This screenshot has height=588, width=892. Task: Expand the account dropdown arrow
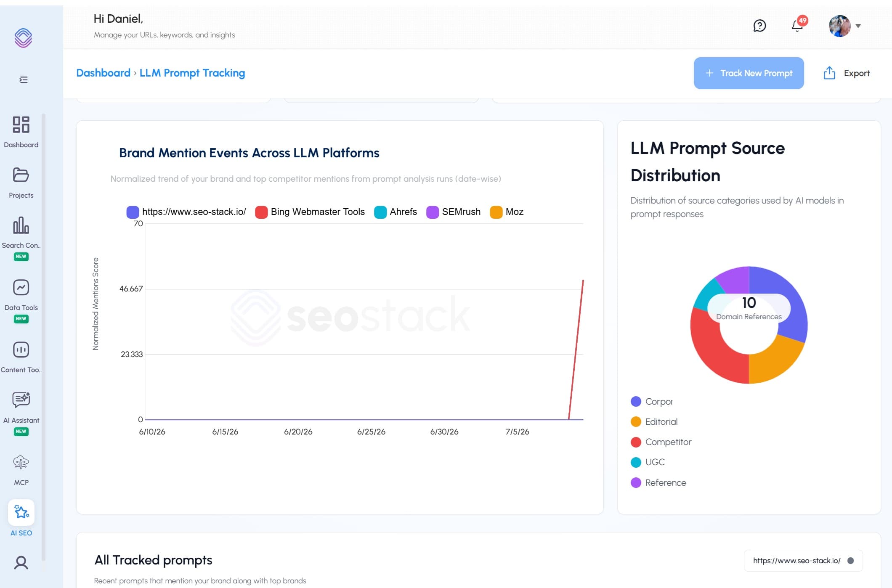(x=858, y=26)
